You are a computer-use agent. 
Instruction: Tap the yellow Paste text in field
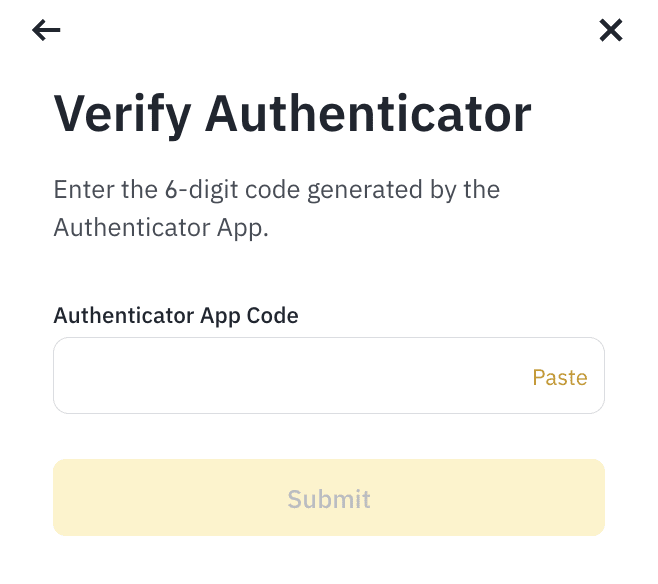pyautogui.click(x=560, y=377)
